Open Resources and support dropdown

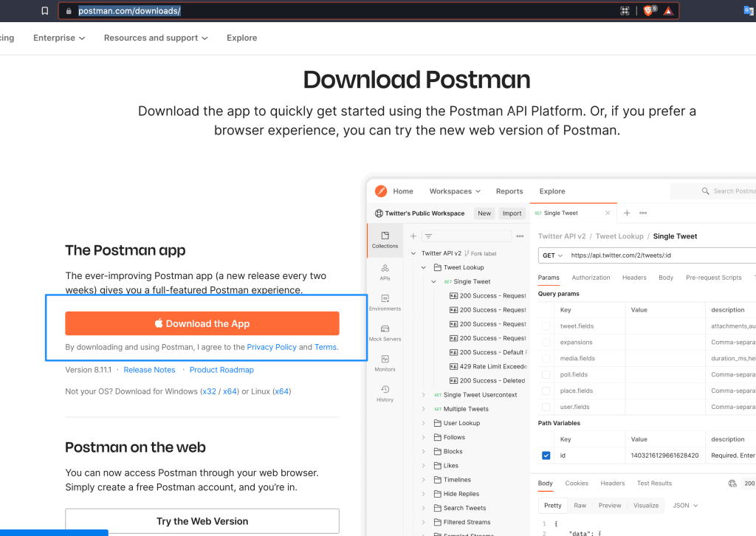point(156,38)
